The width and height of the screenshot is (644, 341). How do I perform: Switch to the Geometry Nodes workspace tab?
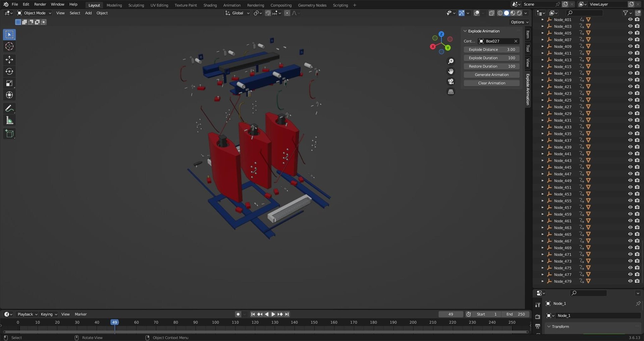pyautogui.click(x=312, y=5)
